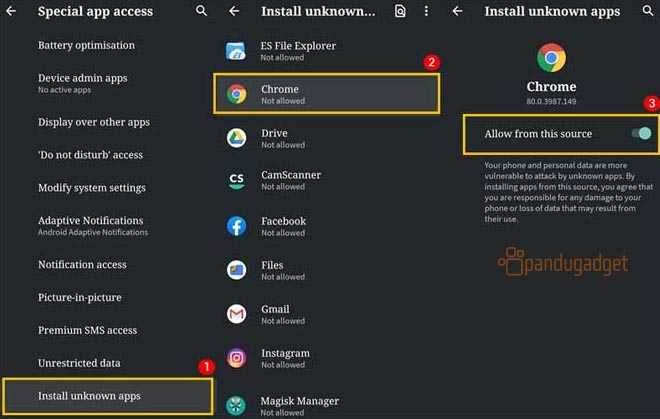Go back from Special app access screen

pyautogui.click(x=11, y=11)
